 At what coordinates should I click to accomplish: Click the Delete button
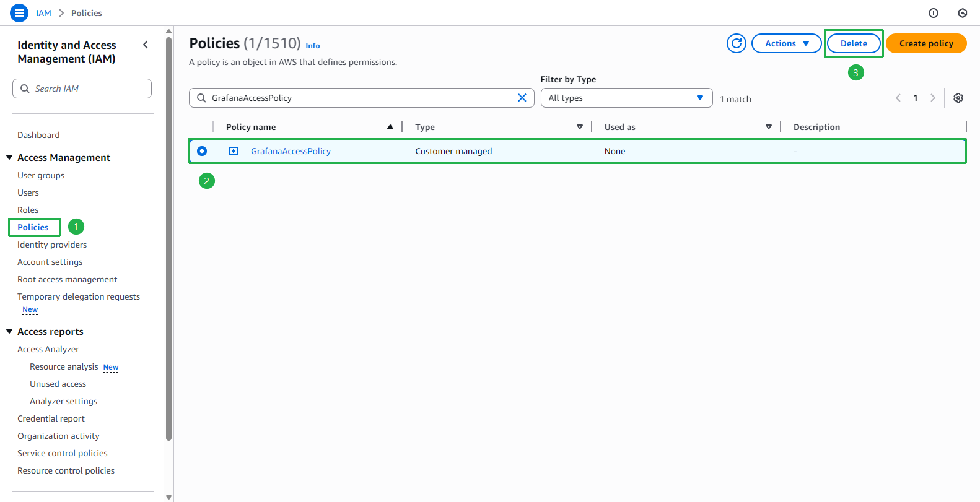pyautogui.click(x=854, y=43)
